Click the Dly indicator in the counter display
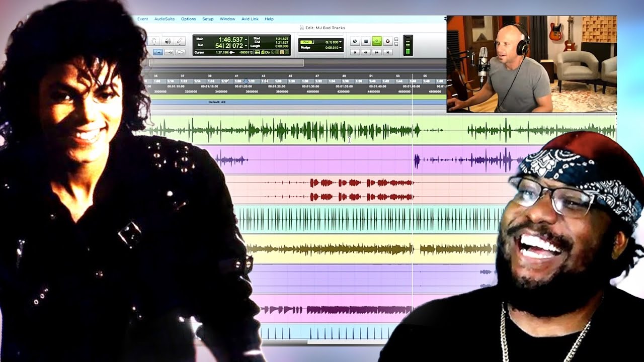Viewport: 644px width, 362px height. pyautogui.click(x=267, y=52)
